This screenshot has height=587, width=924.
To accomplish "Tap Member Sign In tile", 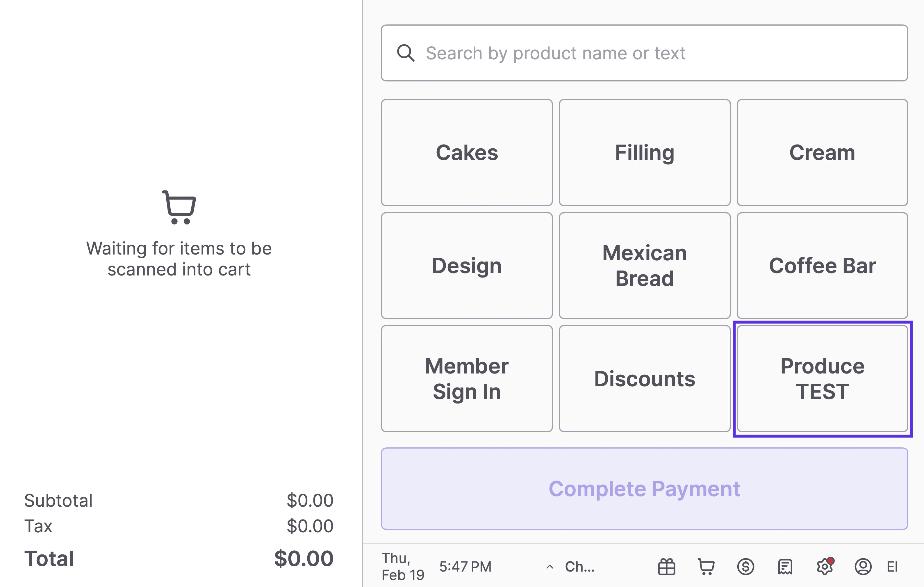I will pyautogui.click(x=467, y=378).
